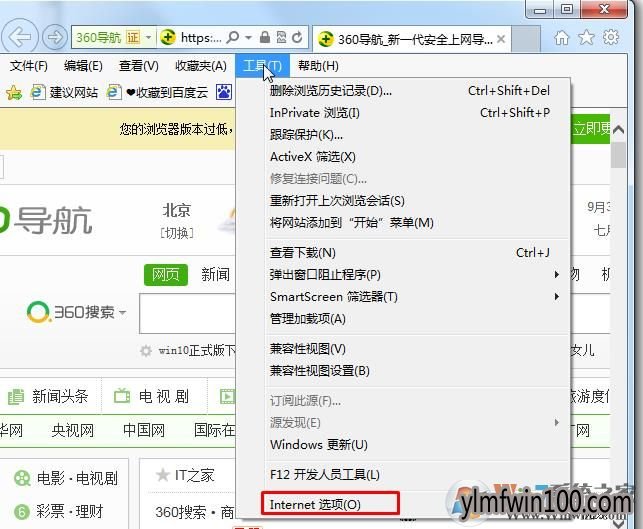The width and height of the screenshot is (643, 529).
Task: Open F12 开发人员工具(L)
Action: tap(404, 474)
